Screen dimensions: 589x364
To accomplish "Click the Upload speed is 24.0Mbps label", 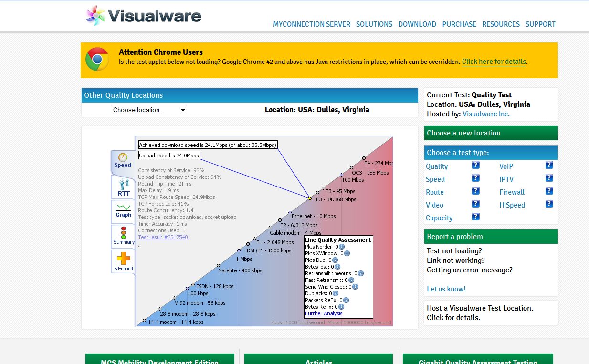I will (x=169, y=156).
